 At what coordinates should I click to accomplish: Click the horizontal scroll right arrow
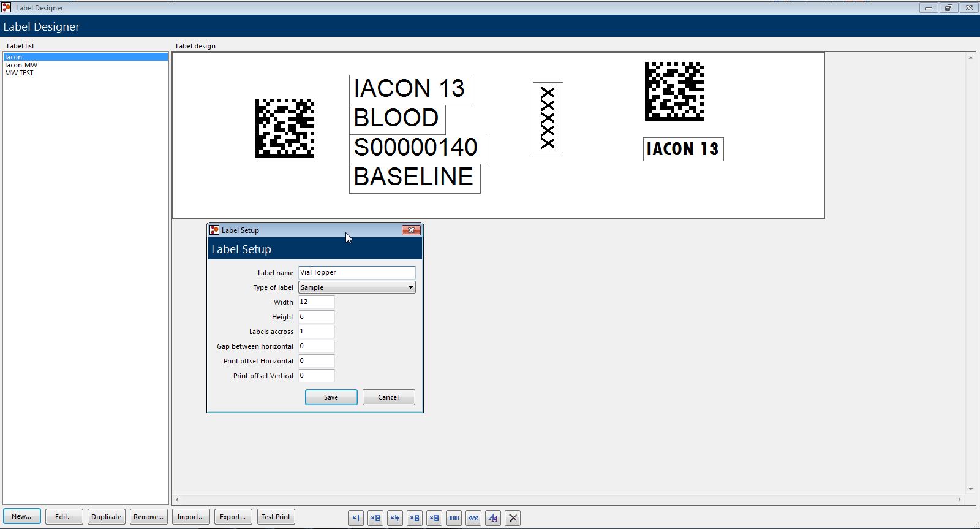(x=960, y=500)
